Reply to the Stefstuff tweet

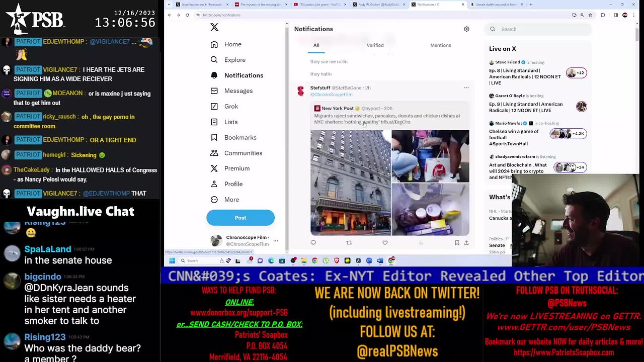click(x=313, y=243)
